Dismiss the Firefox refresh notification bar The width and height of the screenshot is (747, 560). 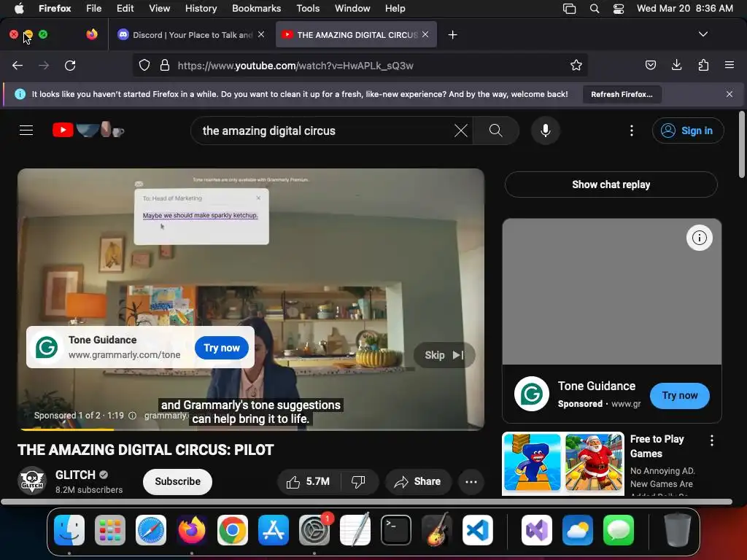point(729,94)
